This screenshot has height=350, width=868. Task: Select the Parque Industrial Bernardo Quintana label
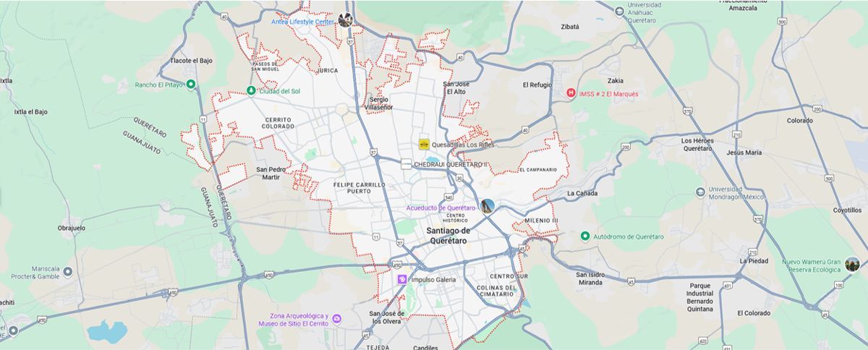700,296
